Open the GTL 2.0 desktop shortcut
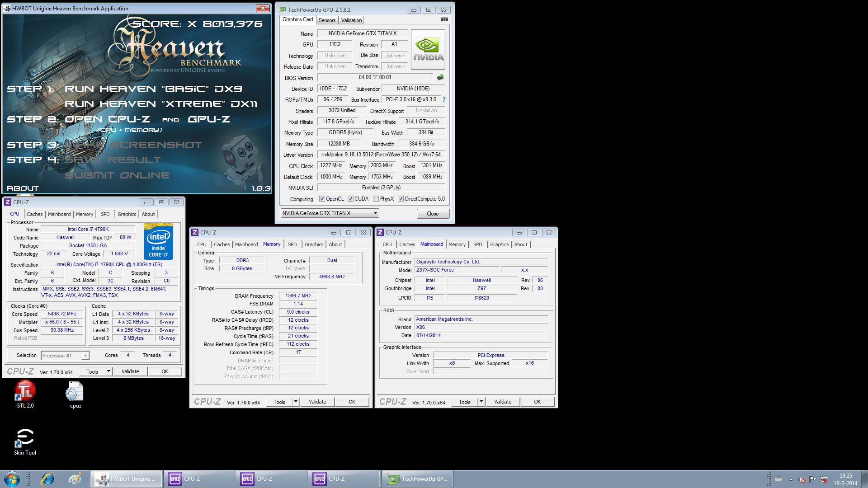 (25, 394)
